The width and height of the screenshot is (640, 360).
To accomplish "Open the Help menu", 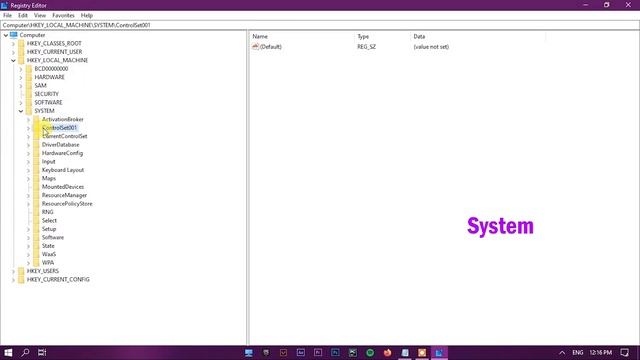I will click(87, 15).
